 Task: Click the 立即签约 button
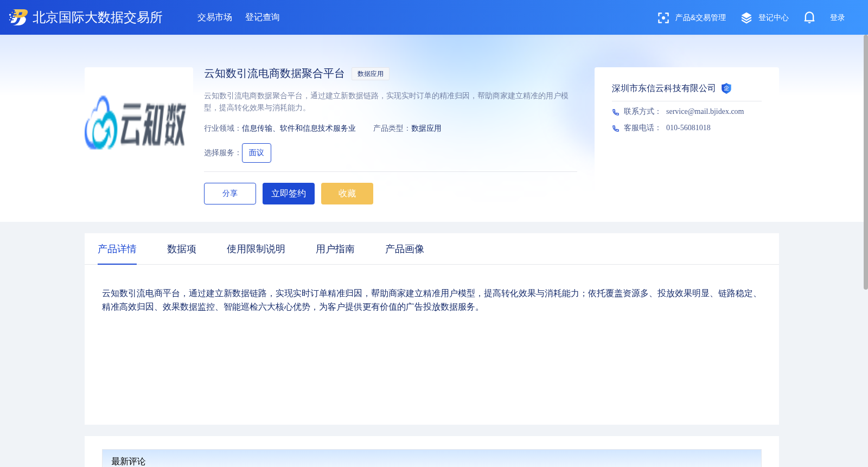[x=289, y=194]
